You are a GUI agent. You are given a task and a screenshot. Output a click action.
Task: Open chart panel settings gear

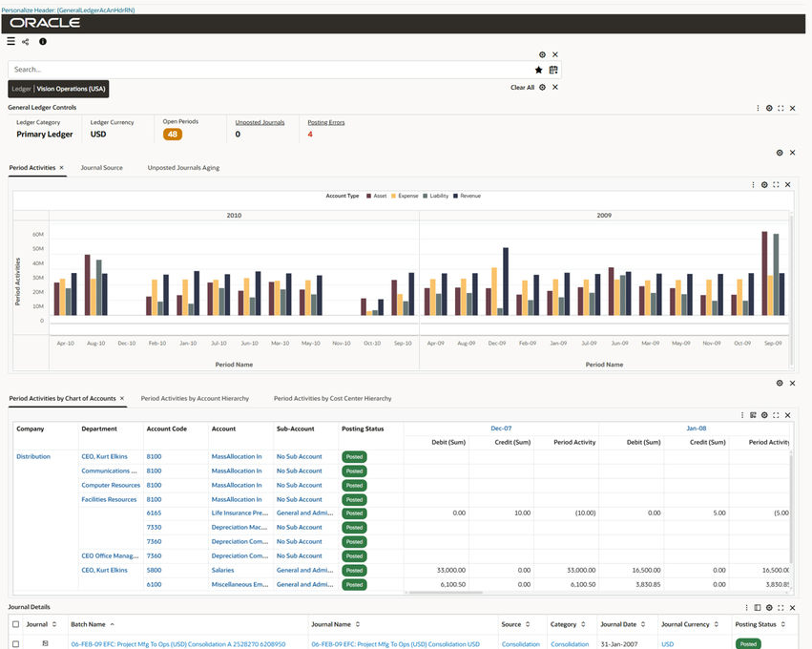[x=764, y=185]
